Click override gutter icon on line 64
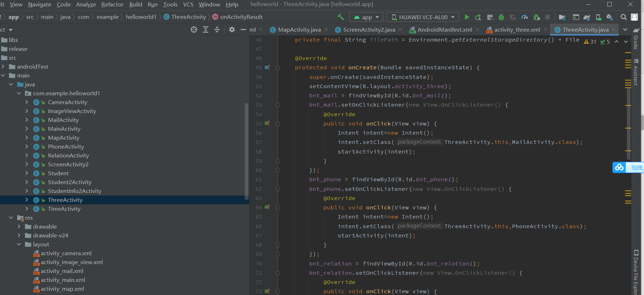This screenshot has height=295, width=644. pyautogui.click(x=267, y=207)
